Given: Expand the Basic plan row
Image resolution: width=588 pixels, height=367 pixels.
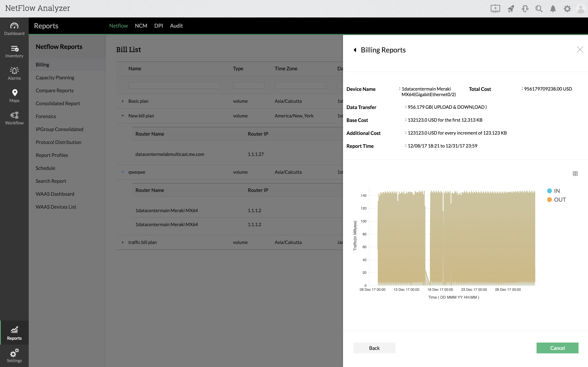Looking at the screenshot, I should pyautogui.click(x=123, y=101).
